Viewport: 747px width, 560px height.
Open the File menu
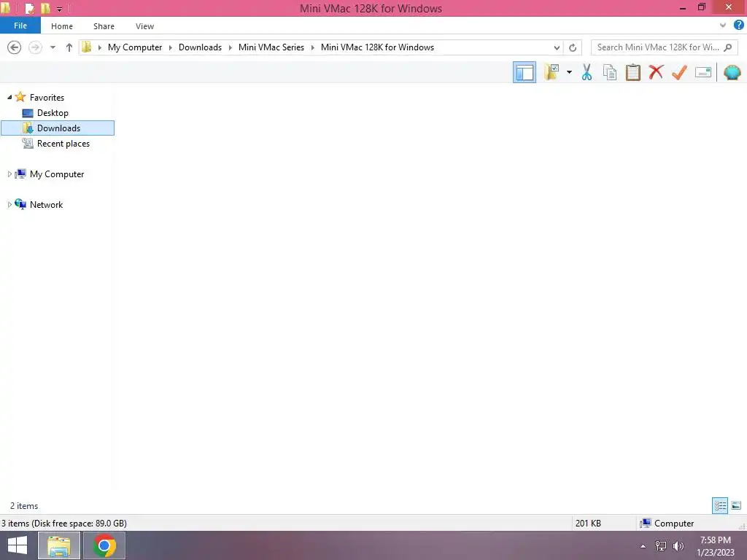tap(20, 26)
